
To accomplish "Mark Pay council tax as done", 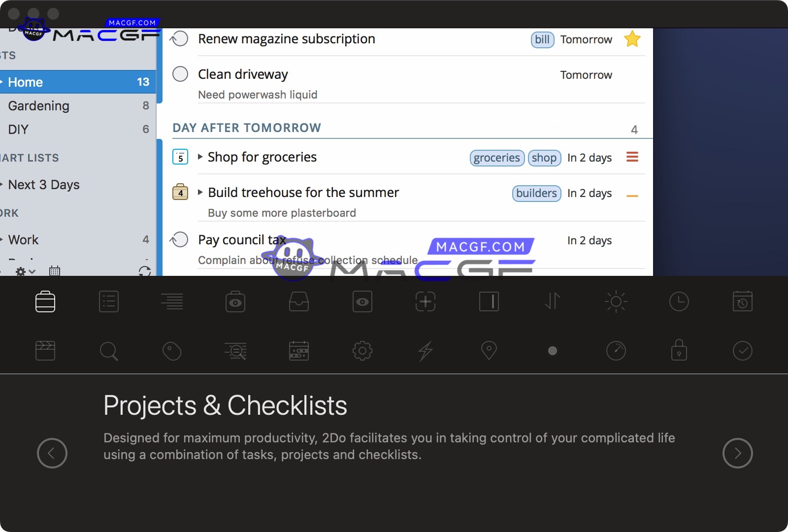I will click(x=180, y=240).
